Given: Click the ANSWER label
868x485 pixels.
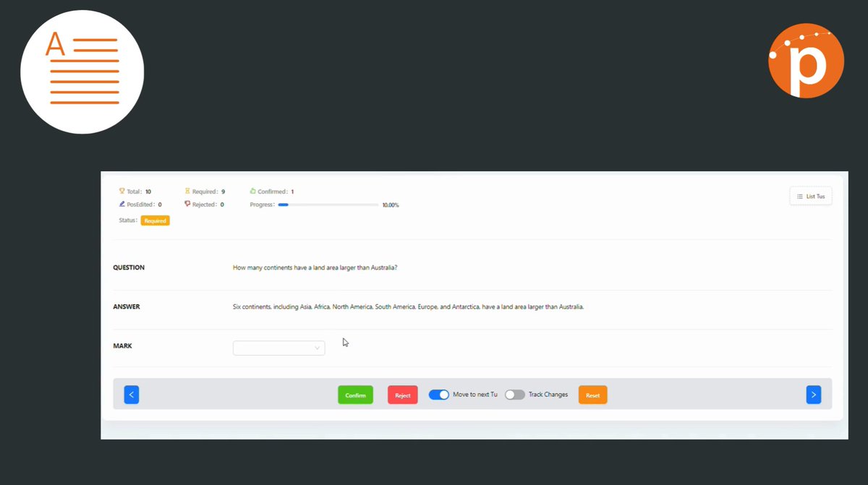Looking at the screenshot, I should pyautogui.click(x=127, y=306).
